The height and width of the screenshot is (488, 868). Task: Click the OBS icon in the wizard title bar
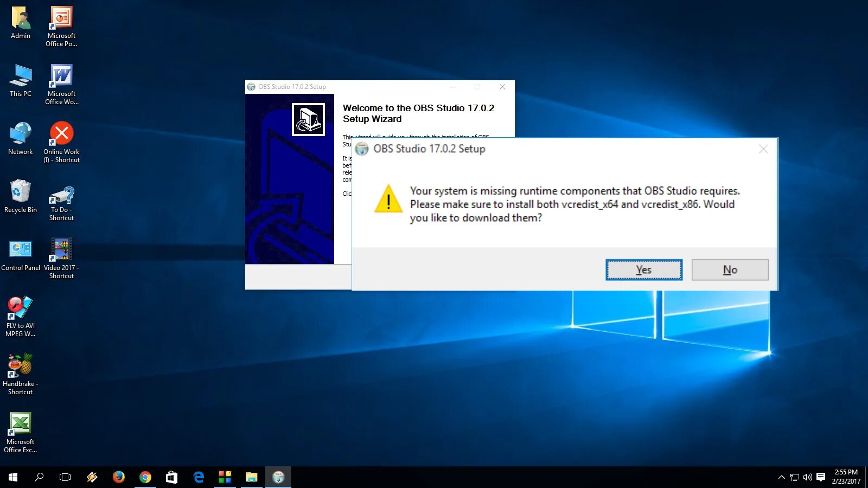click(x=251, y=87)
